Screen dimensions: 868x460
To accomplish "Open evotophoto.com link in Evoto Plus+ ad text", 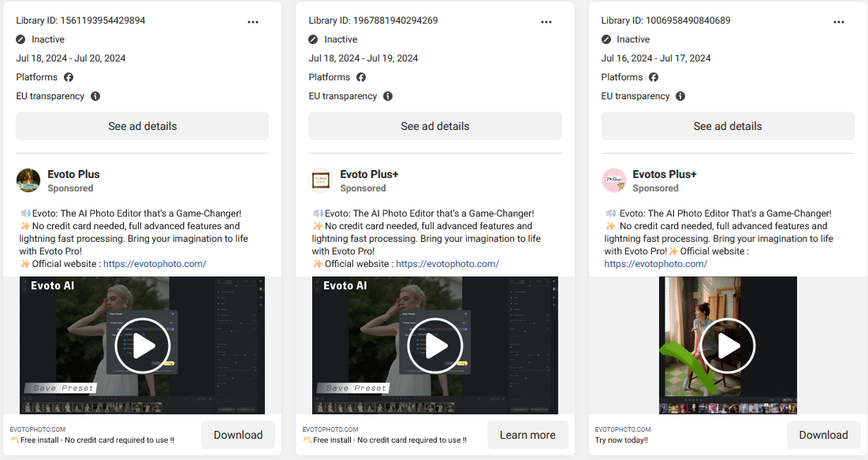I will (x=447, y=264).
